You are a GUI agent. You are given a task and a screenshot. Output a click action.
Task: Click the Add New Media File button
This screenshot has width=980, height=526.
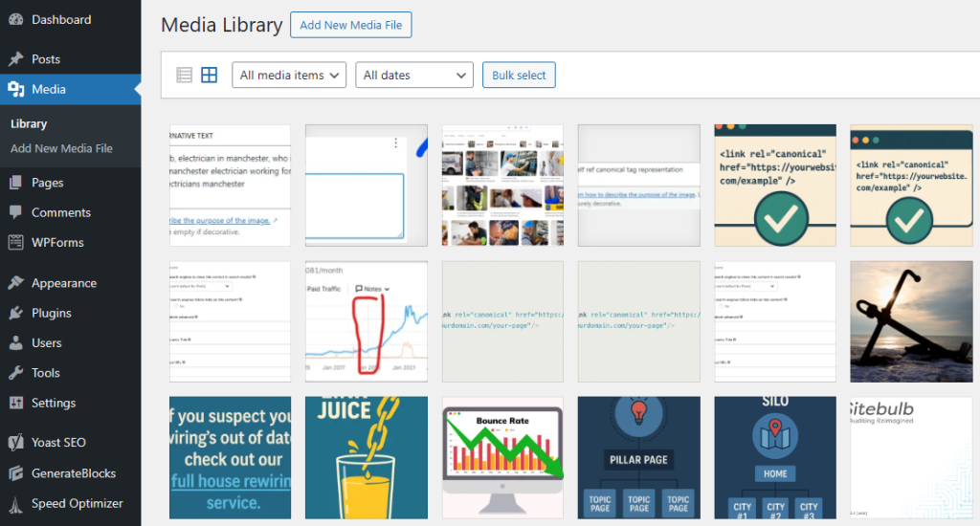point(350,25)
